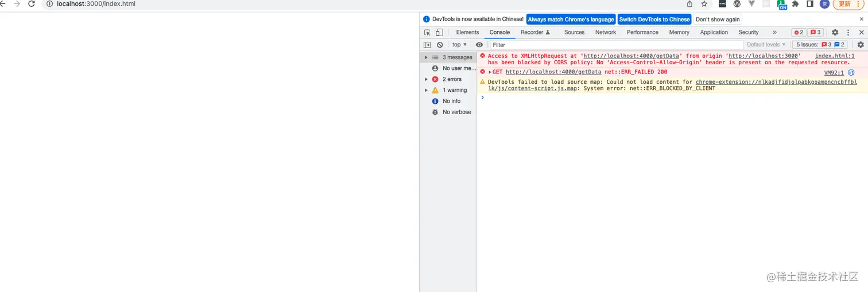Select the No verbose sidebar row
This screenshot has height=292, width=868.
448,112
